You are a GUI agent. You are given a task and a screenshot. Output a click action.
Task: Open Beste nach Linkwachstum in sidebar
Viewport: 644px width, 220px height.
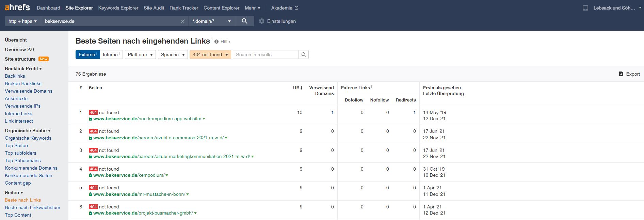pyautogui.click(x=32, y=207)
